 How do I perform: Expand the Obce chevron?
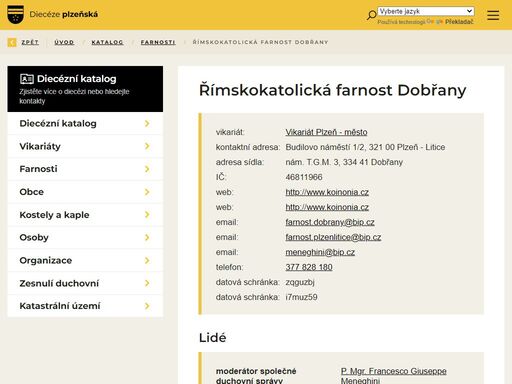click(147, 192)
